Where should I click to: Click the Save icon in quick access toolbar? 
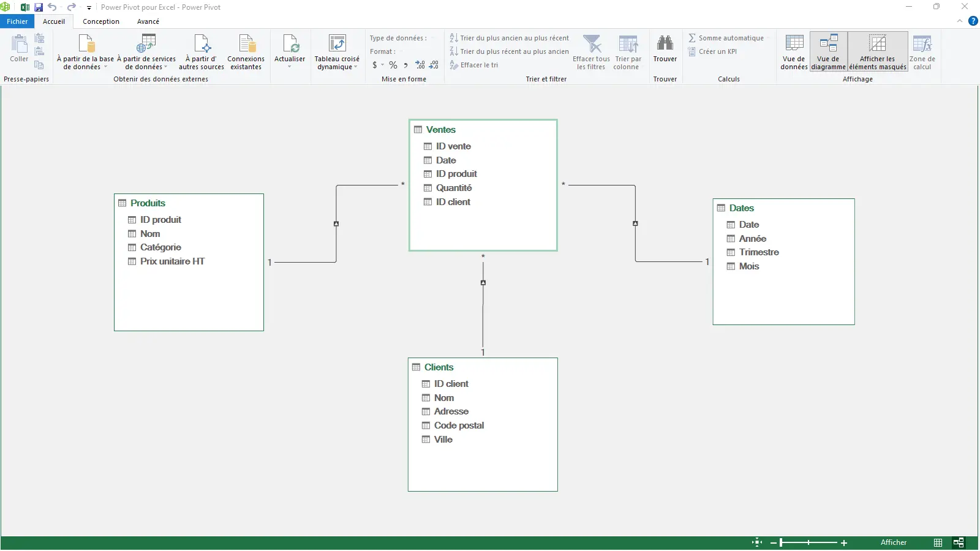(x=39, y=7)
